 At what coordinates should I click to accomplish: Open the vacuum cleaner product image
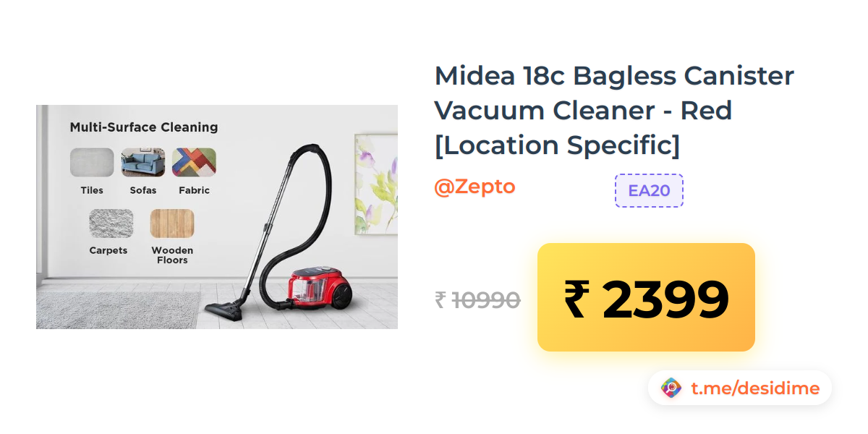tap(217, 217)
